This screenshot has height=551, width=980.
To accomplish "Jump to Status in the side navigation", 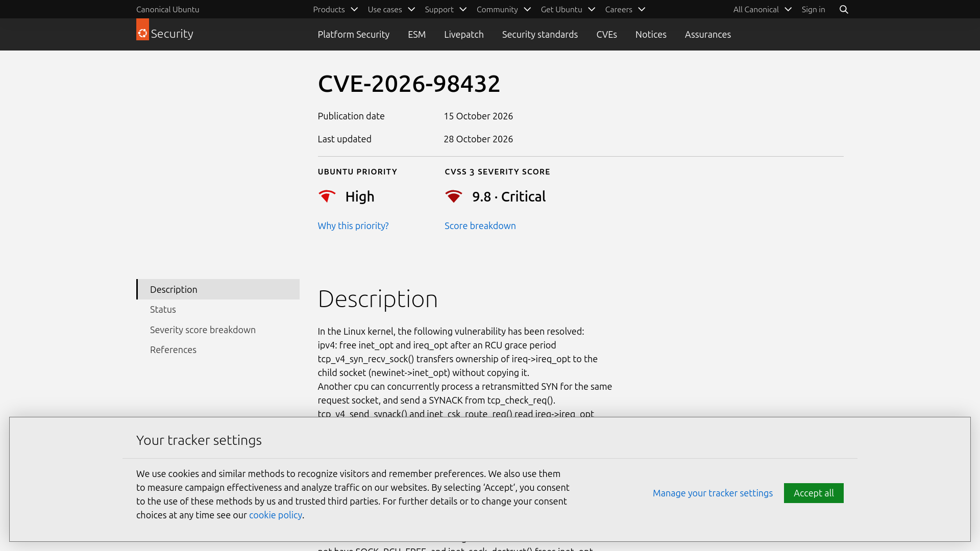I will pos(163,309).
